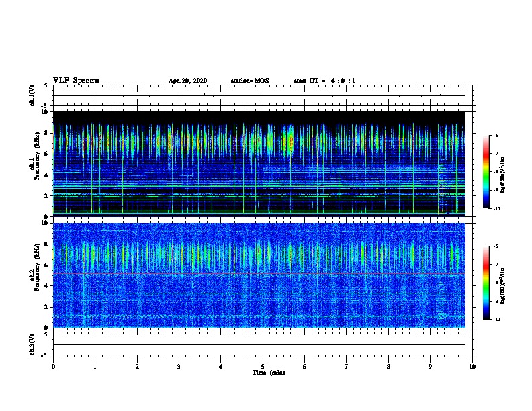Click the "-6" label on ch.1 color scale
Screen dimensions: 532x411
point(496,135)
